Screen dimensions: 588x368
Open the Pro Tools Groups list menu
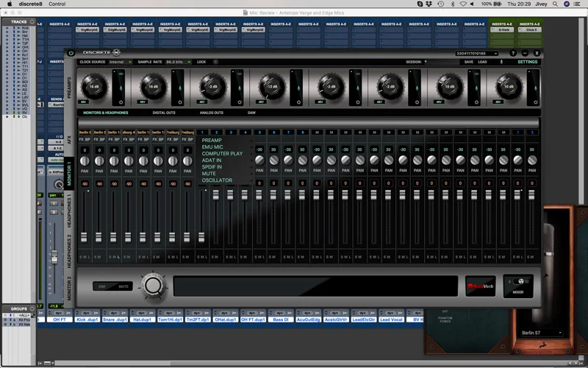coord(32,308)
